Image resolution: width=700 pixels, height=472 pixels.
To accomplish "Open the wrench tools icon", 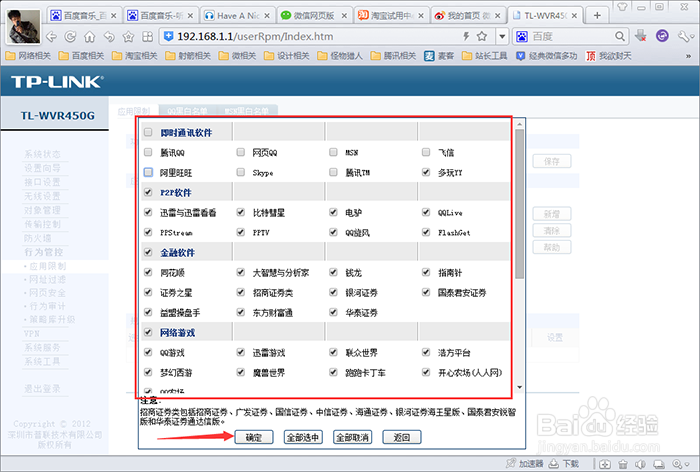I will [x=684, y=36].
